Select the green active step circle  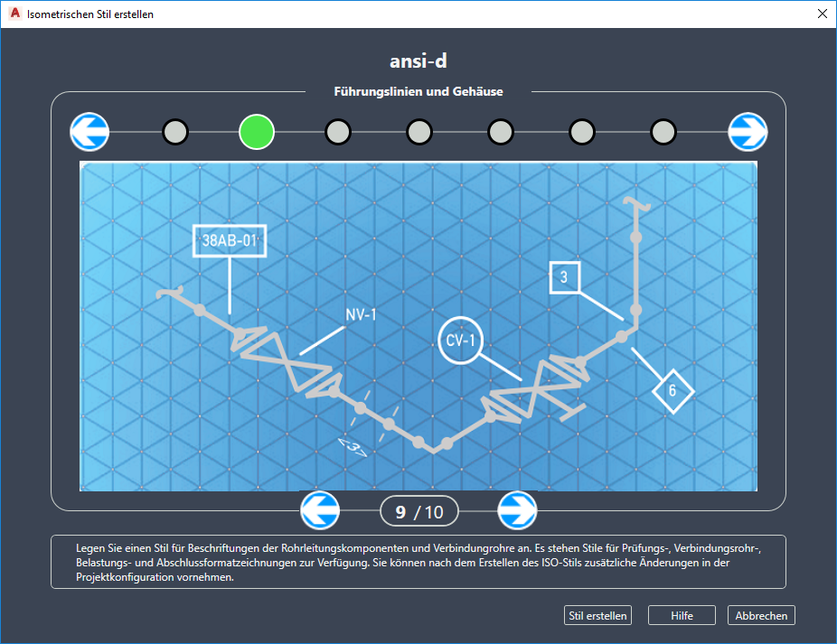[257, 132]
